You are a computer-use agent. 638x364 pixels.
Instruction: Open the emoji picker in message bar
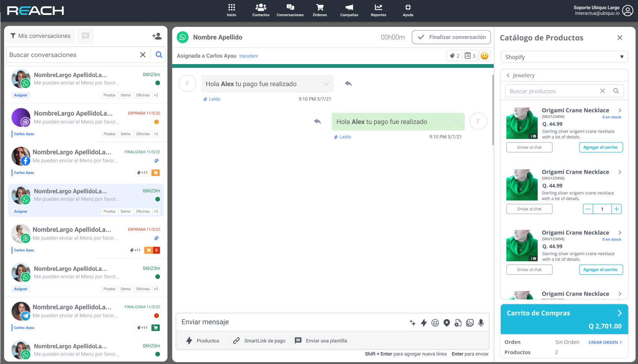[435, 323]
